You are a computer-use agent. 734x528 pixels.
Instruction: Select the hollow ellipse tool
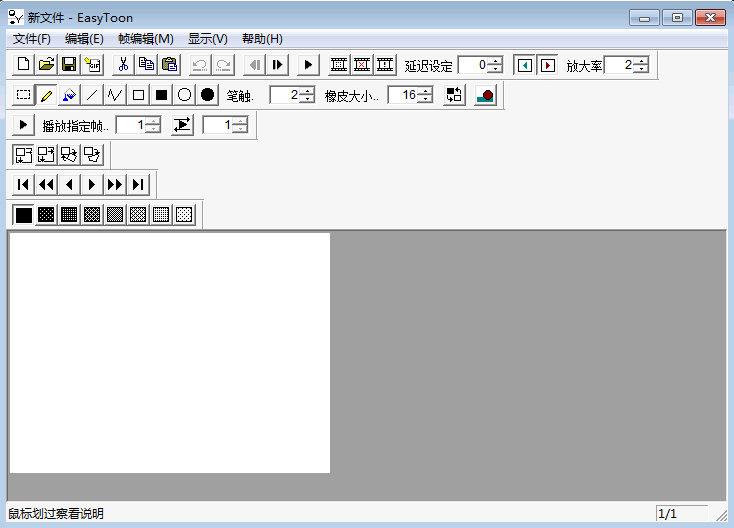click(184, 95)
